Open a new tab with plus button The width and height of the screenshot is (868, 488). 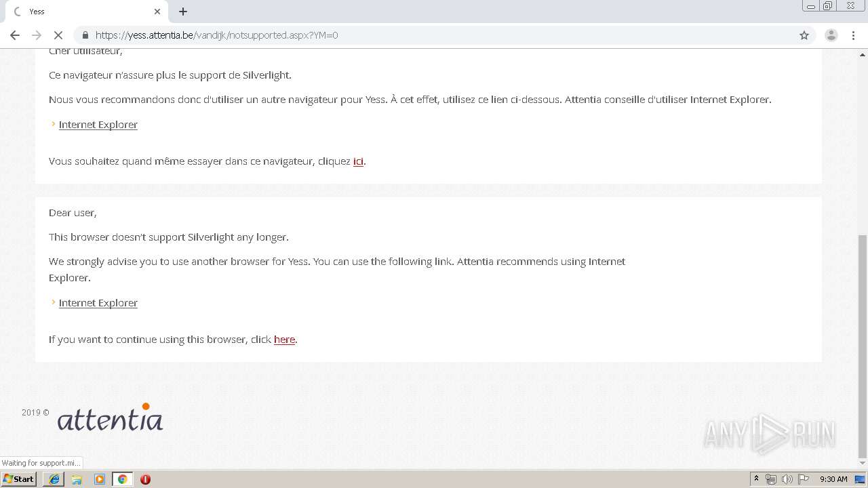pyautogui.click(x=183, y=12)
